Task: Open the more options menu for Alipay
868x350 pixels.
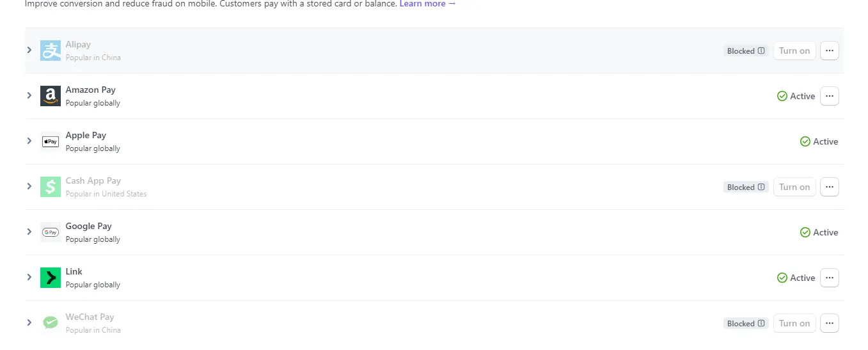Action: pyautogui.click(x=830, y=51)
